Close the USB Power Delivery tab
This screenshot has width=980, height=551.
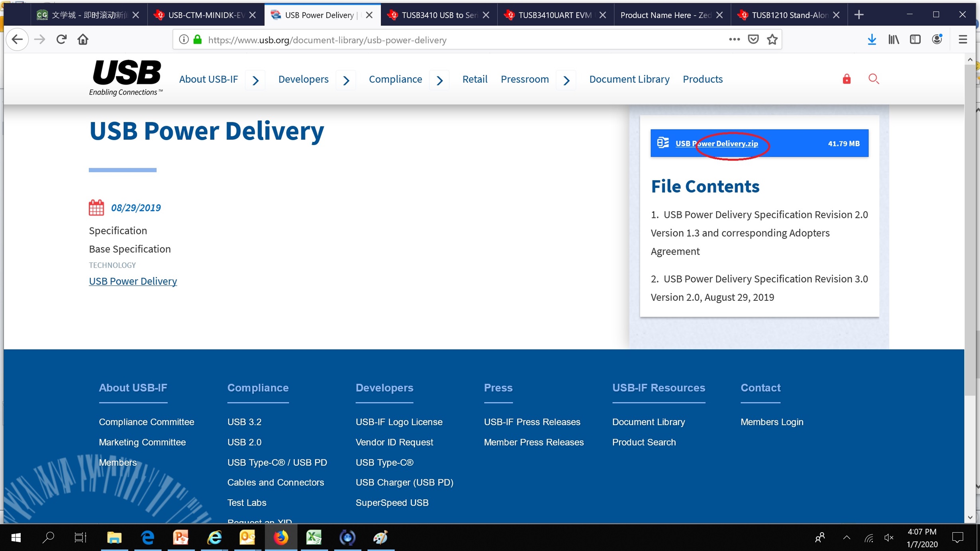pos(369,15)
